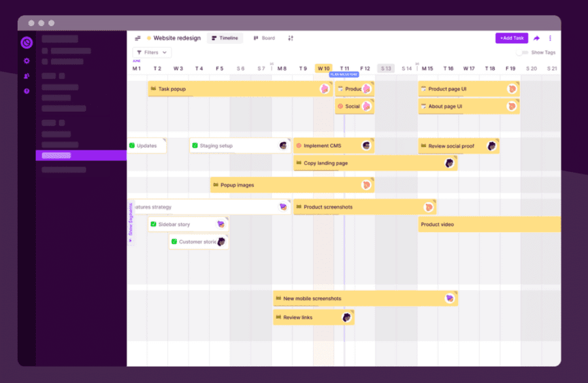Viewport: 588px width, 383px height.
Task: Toggle the Sidebar story checkbox
Action: coord(154,224)
